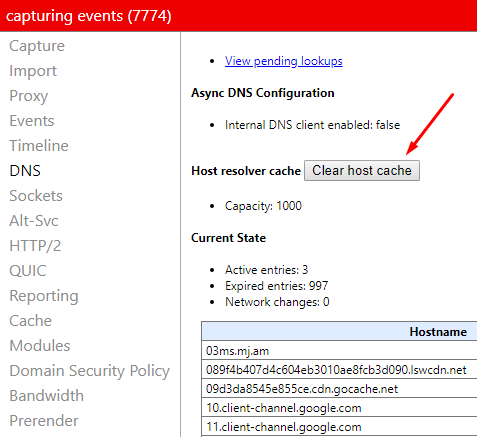Open the Events tab
Viewport: 477px width, 437px height.
tap(32, 121)
